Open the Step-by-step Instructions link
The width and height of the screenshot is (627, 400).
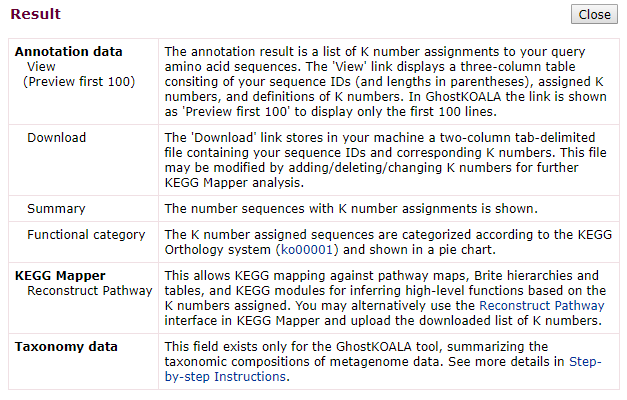pyautogui.click(x=383, y=369)
